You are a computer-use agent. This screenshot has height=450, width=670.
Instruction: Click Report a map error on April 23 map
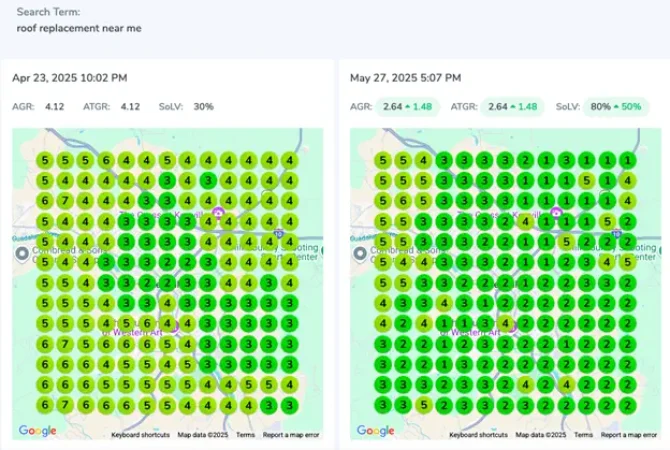pos(292,435)
